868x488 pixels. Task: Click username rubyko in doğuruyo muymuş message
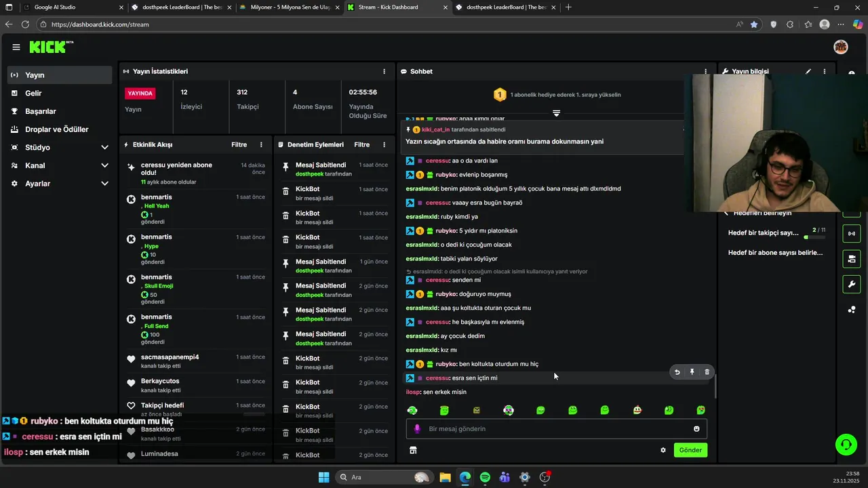446,294
